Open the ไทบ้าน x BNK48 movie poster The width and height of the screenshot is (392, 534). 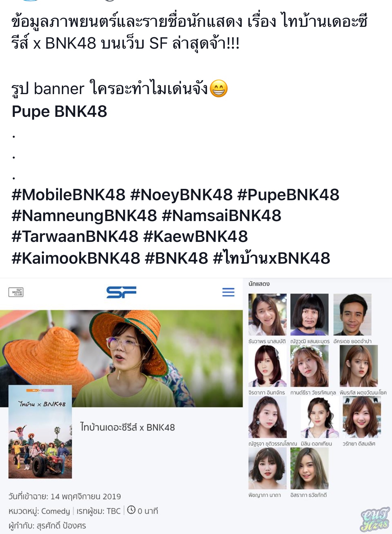[x=40, y=432]
